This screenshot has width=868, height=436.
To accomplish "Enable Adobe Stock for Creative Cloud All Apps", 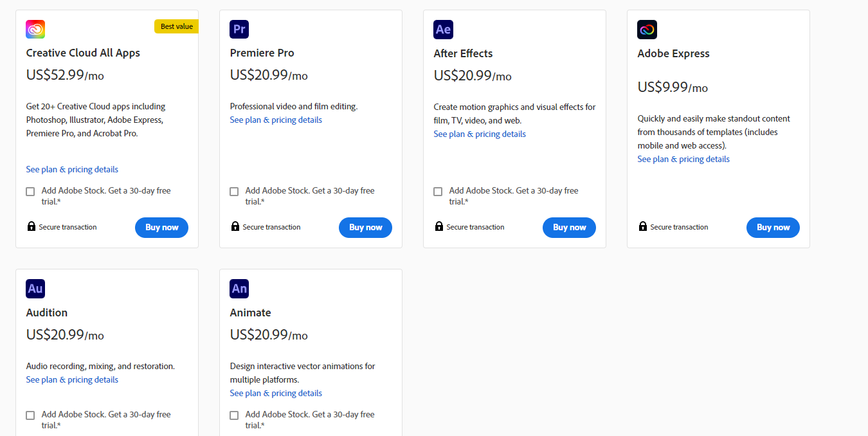I will coord(30,192).
